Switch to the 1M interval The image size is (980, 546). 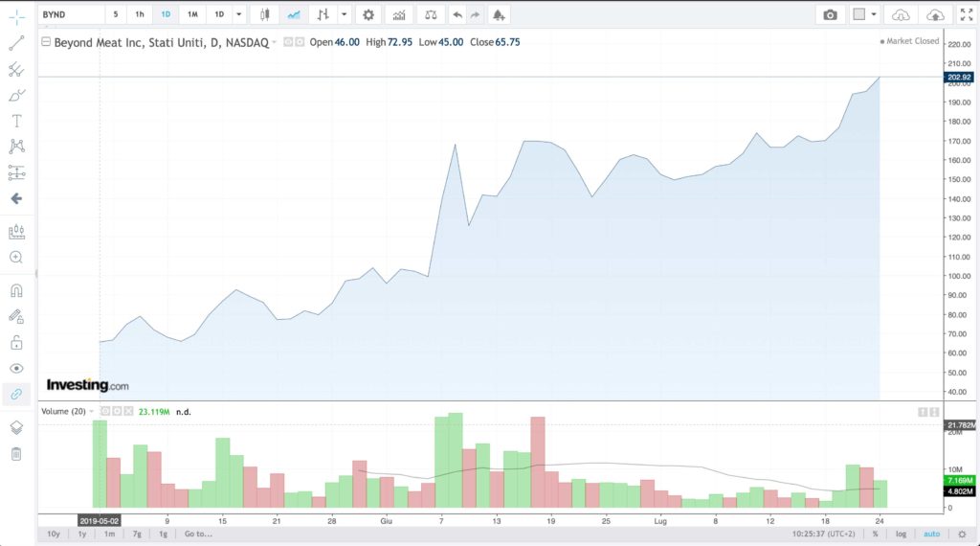click(x=192, y=14)
